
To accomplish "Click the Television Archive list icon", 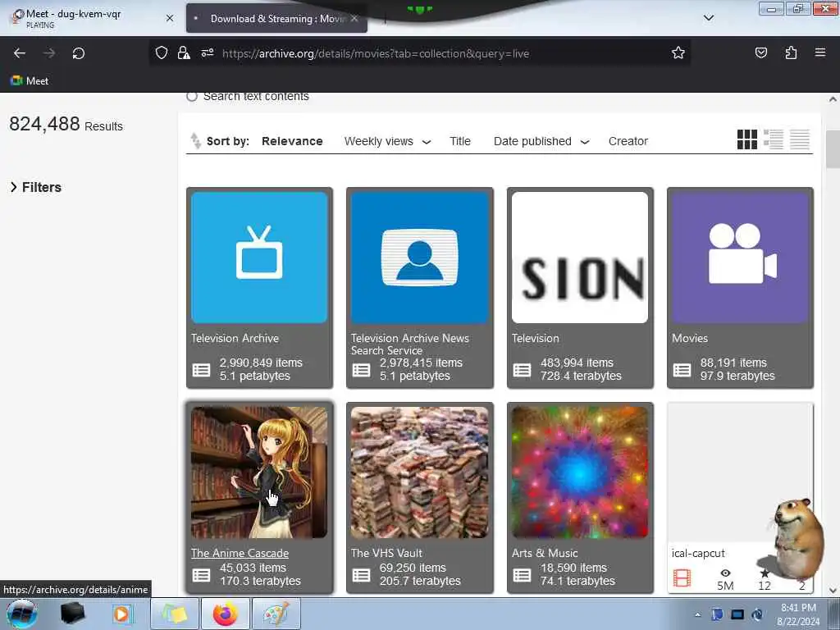I will 202,370.
